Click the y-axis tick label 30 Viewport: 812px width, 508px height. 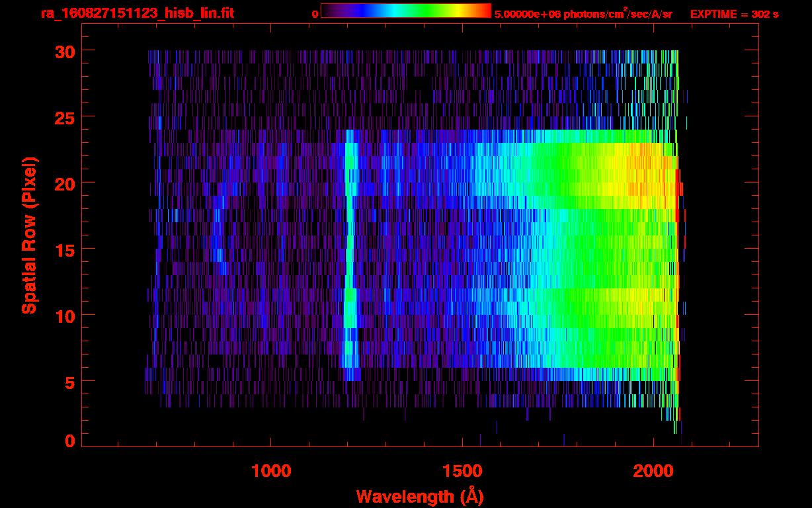(x=64, y=51)
